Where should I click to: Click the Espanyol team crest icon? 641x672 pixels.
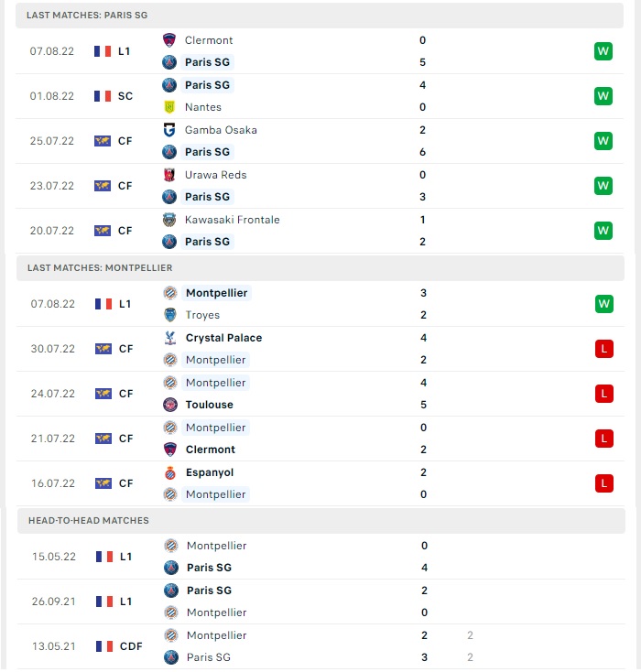click(170, 472)
